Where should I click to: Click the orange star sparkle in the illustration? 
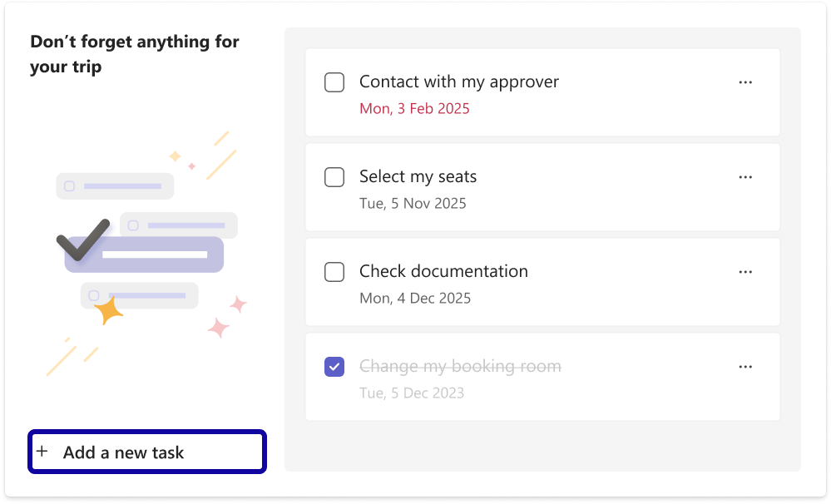coord(108,309)
